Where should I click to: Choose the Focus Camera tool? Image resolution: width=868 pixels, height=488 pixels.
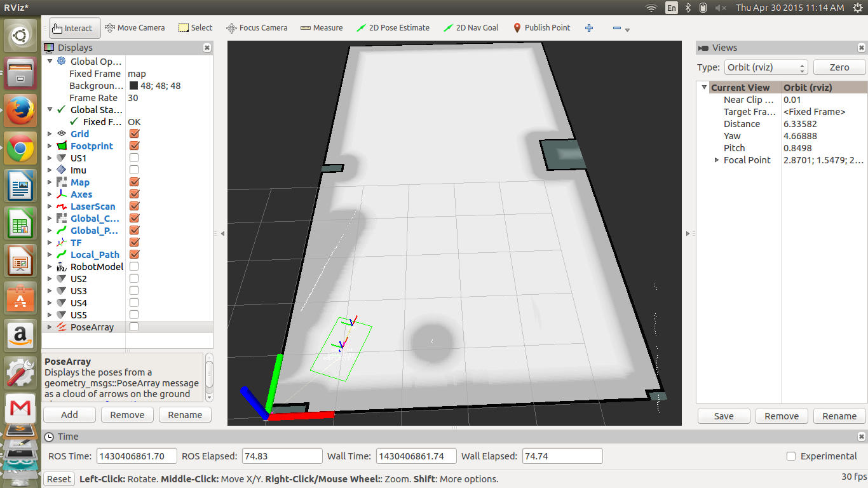[257, 28]
